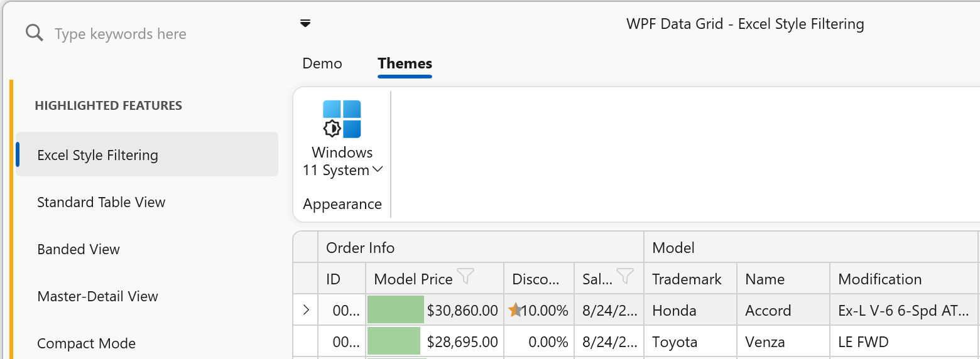Click the search magnifier icon
The image size is (980, 359).
tap(35, 33)
